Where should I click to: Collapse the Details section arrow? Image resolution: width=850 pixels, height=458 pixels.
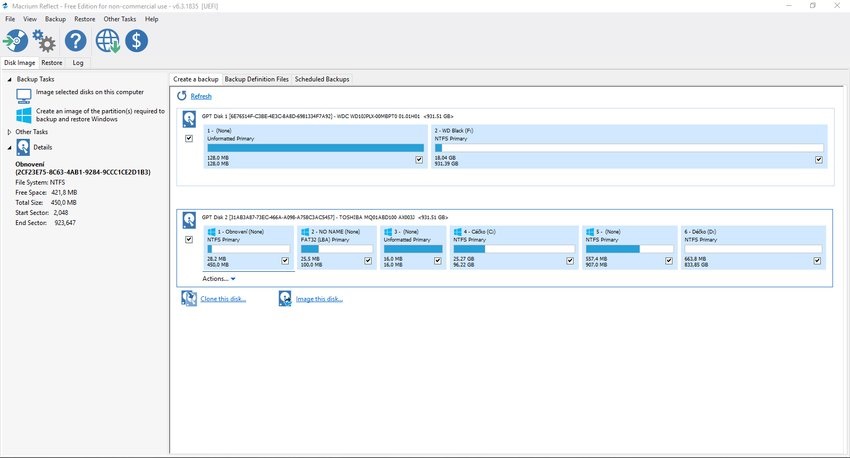(x=9, y=147)
